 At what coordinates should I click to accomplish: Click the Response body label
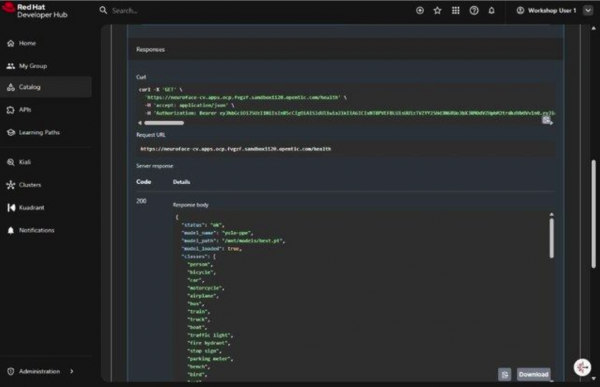tap(191, 205)
